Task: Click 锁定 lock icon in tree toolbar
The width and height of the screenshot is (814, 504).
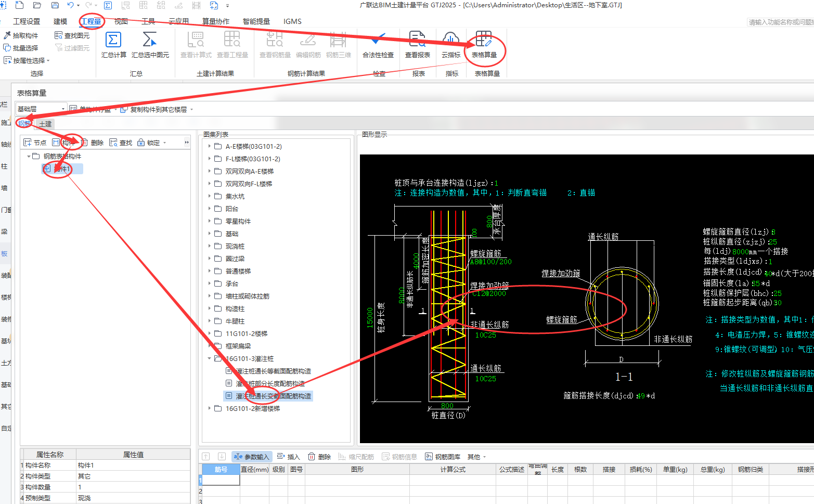Action: coord(141,143)
